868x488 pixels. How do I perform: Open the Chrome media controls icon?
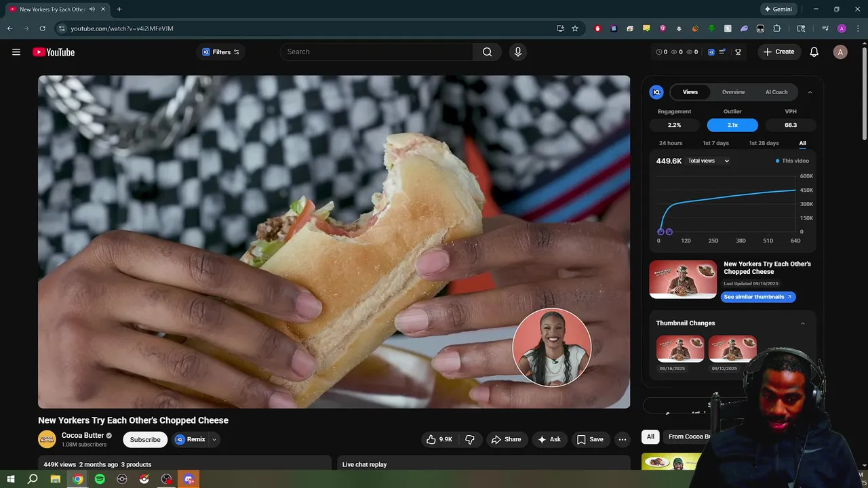click(825, 28)
